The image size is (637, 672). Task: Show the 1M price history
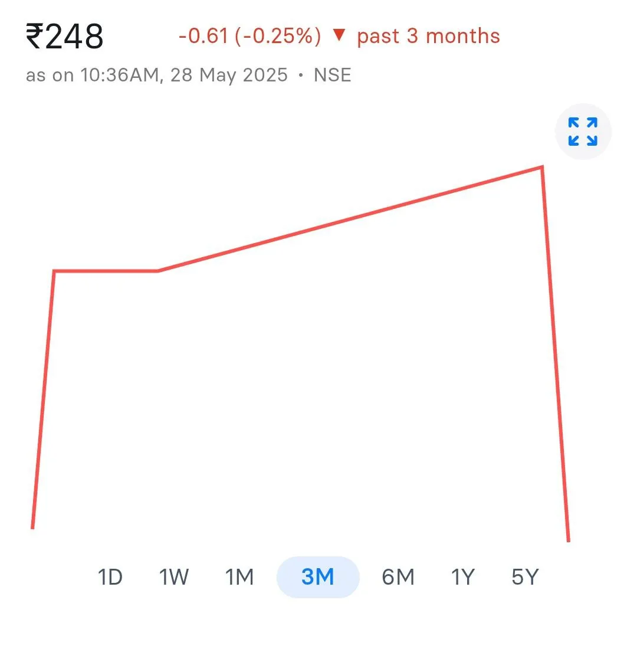(239, 577)
